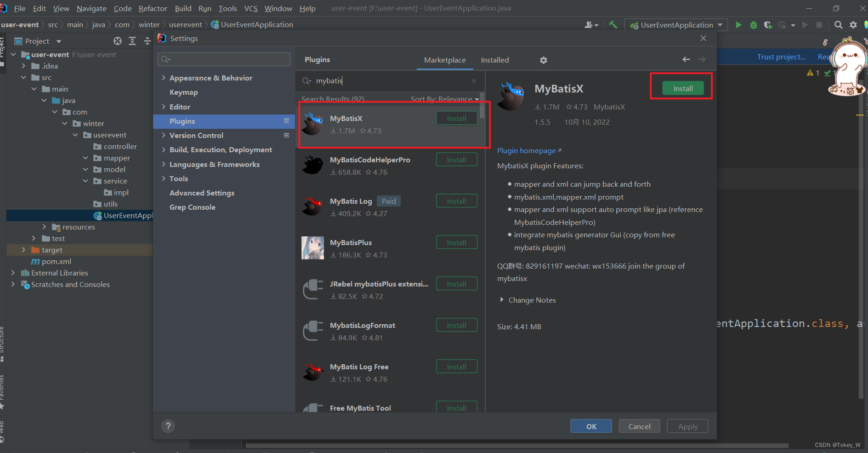Click Select Opened File target icon
Viewport: 868px width, 453px height.
pos(118,41)
